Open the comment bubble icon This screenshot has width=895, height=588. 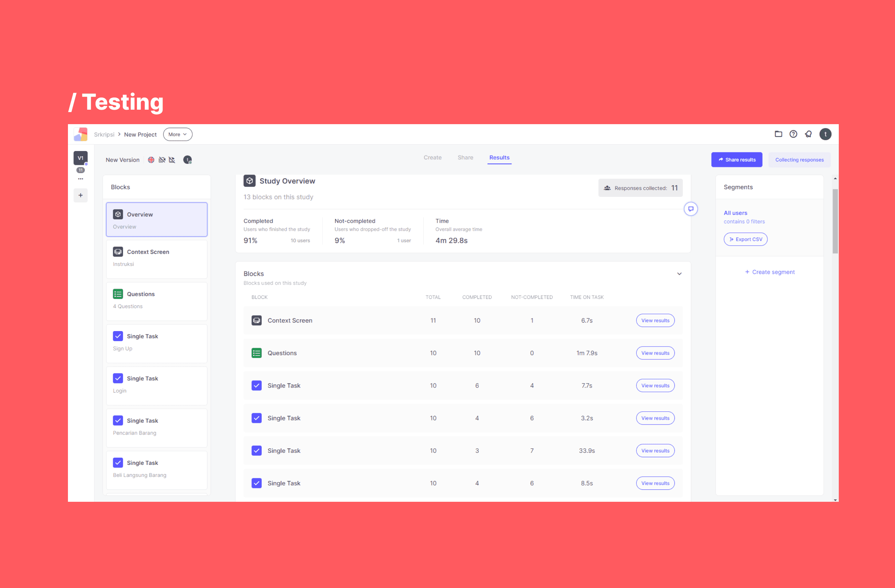[x=690, y=209]
